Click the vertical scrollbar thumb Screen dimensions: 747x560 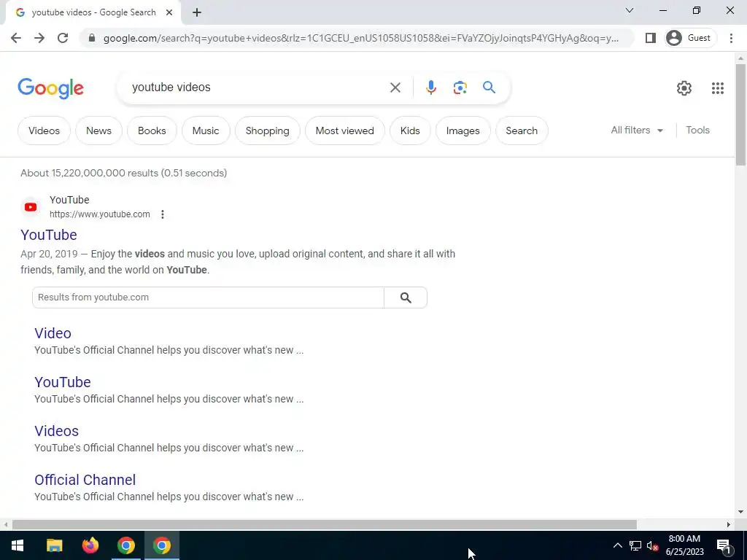pos(740,114)
